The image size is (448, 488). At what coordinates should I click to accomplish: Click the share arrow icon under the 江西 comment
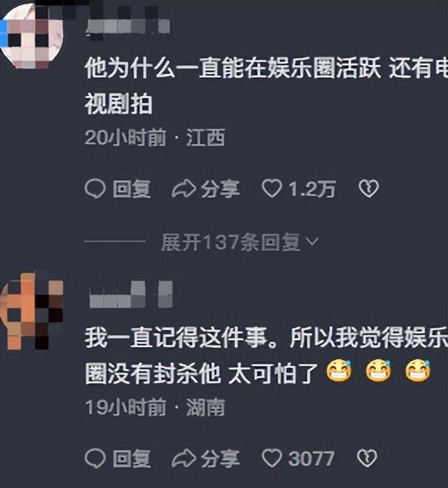point(184,189)
